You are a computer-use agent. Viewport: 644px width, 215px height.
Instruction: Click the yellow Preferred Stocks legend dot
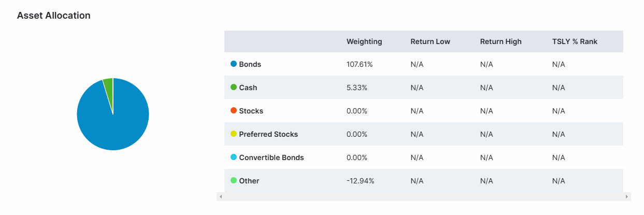coord(234,134)
